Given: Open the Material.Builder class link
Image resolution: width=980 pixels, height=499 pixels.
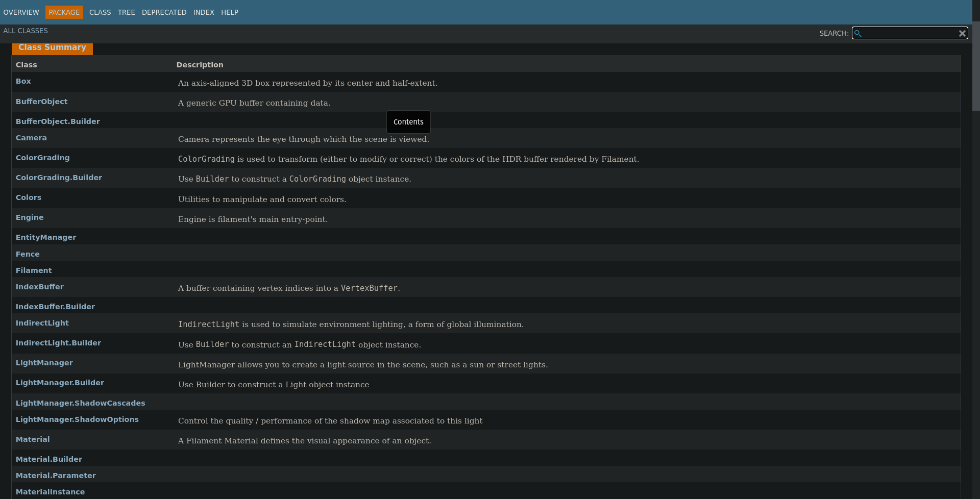Looking at the screenshot, I should pos(49,459).
